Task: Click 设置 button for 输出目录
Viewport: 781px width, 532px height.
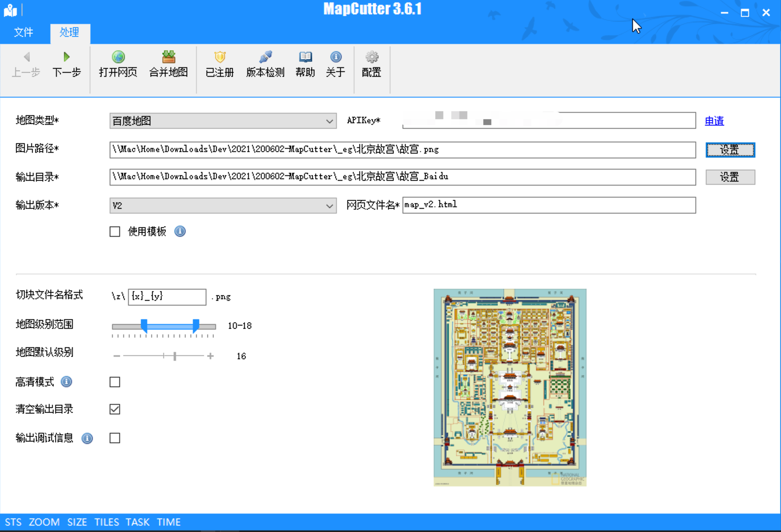Action: coord(730,177)
